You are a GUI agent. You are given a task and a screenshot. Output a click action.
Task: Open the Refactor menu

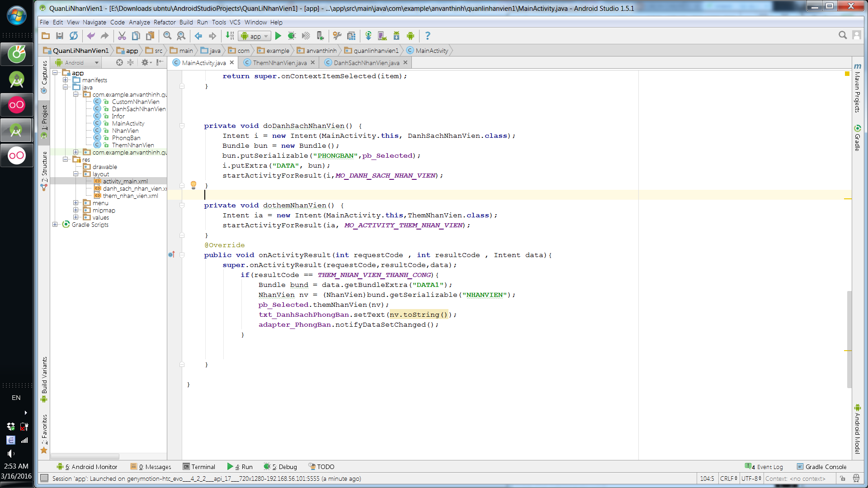coord(165,22)
